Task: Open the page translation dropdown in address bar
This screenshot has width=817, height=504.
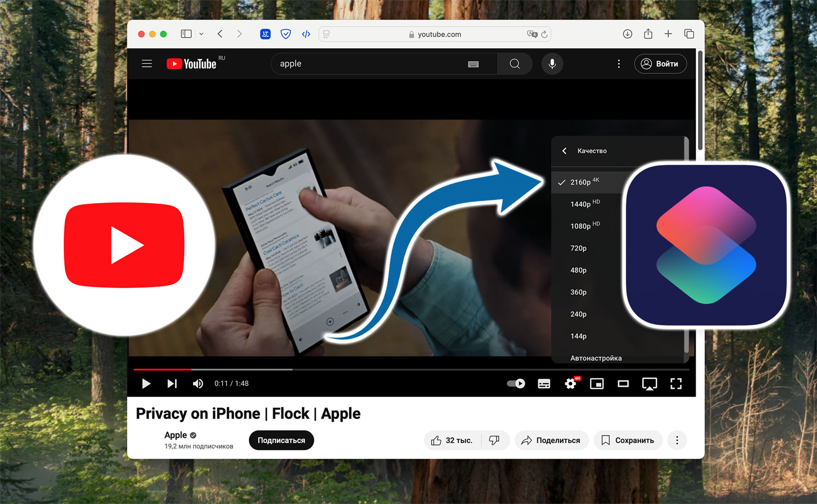Action: tap(532, 34)
